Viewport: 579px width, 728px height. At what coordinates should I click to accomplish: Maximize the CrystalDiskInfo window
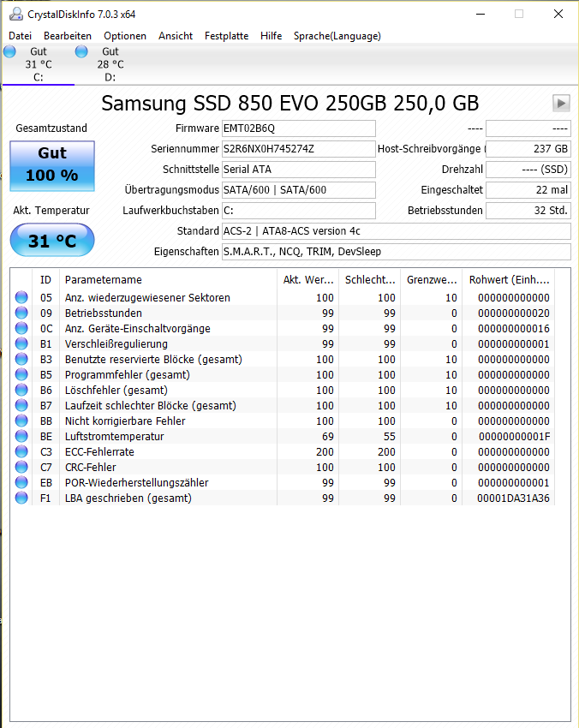[519, 14]
